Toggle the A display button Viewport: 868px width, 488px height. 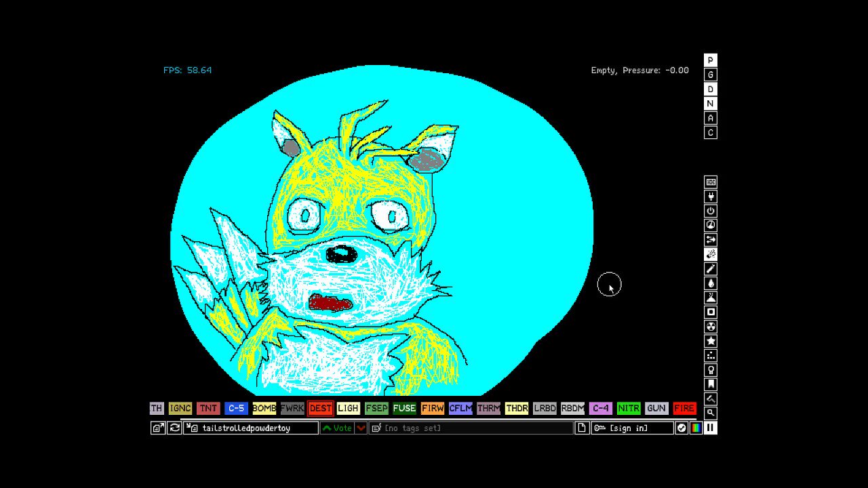[x=711, y=118]
